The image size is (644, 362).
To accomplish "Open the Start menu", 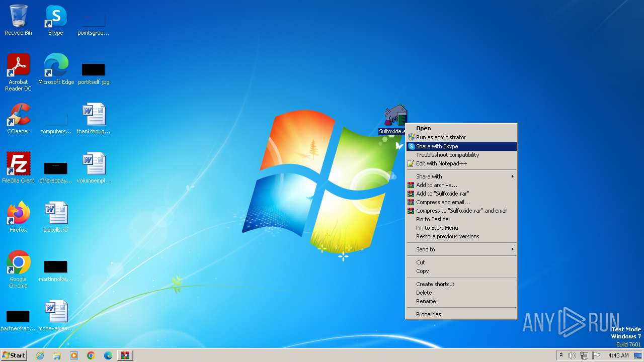I will click(x=14, y=355).
